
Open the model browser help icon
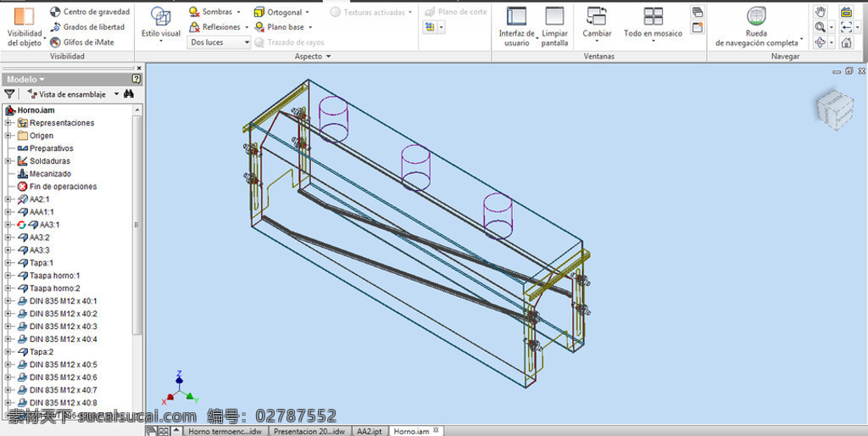click(136, 79)
